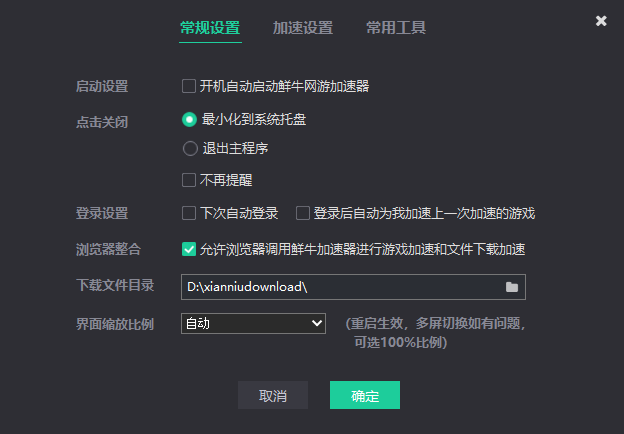
Task: Enable 下次自动登录 checkbox
Action: [189, 213]
